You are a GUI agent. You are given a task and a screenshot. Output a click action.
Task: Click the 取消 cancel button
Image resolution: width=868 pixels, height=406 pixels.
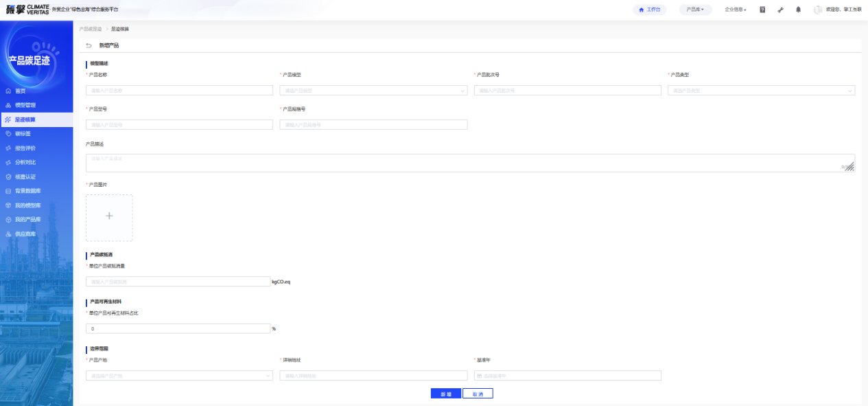coord(478,394)
